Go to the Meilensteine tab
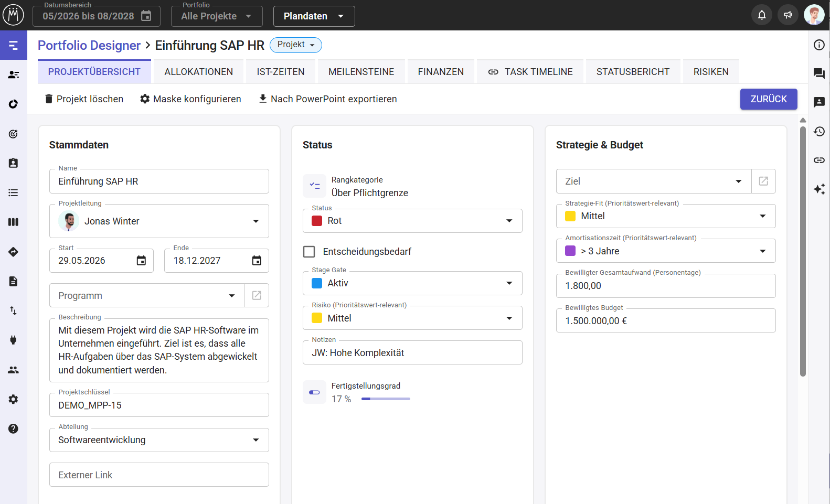 (361, 72)
